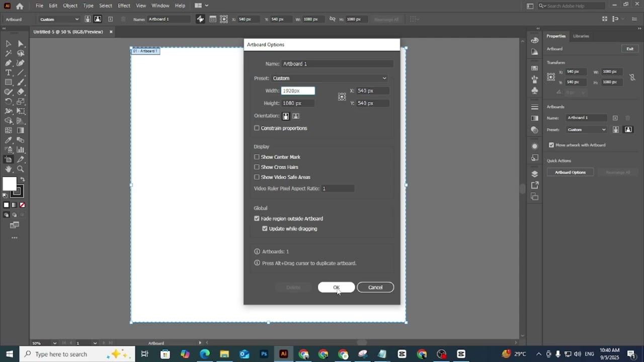This screenshot has width=644, height=362.
Task: Open the Symbols panel icon
Action: 535,91
